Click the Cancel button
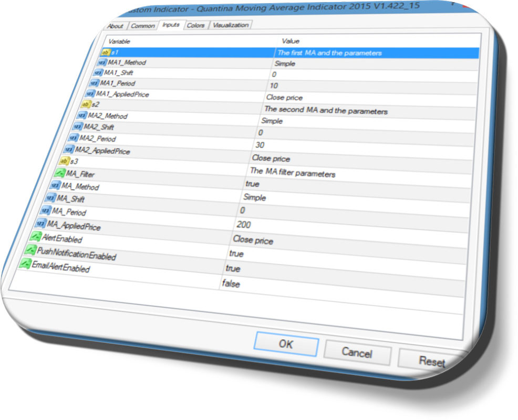 [357, 352]
